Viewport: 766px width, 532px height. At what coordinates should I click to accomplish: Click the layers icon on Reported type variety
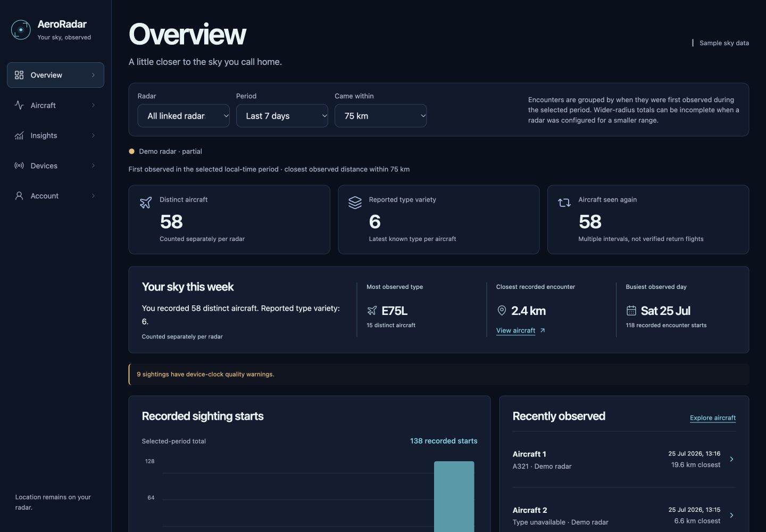click(355, 203)
